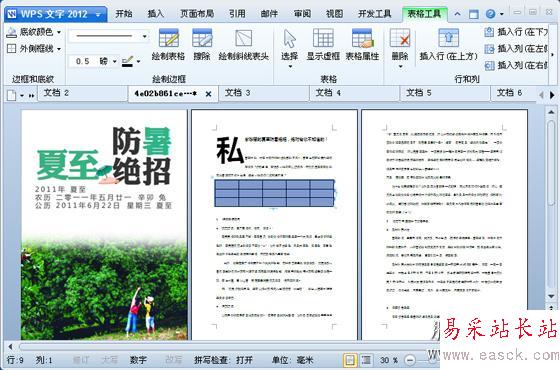
Task: Click the cover page with 夏至防暑绝招
Action: pos(104,225)
